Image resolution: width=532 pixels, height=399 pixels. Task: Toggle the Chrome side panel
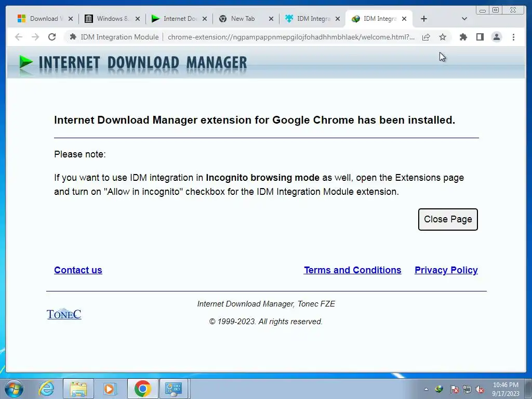click(x=480, y=37)
